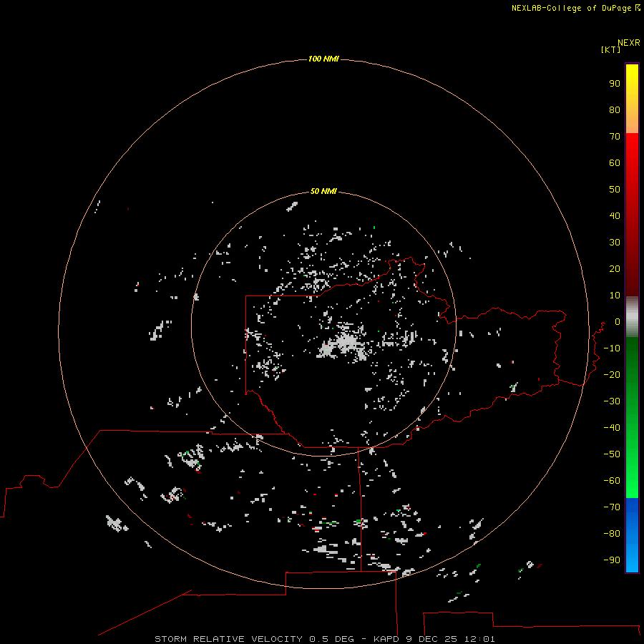Click the -80 value on velocity scale
This screenshot has height=644, width=644.
tap(612, 534)
